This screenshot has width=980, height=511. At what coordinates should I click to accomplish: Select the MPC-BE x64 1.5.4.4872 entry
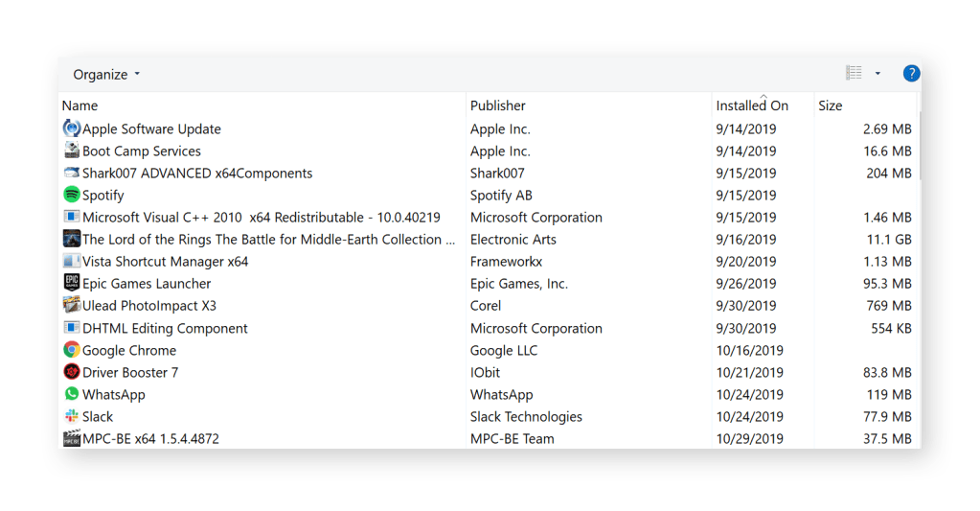150,439
